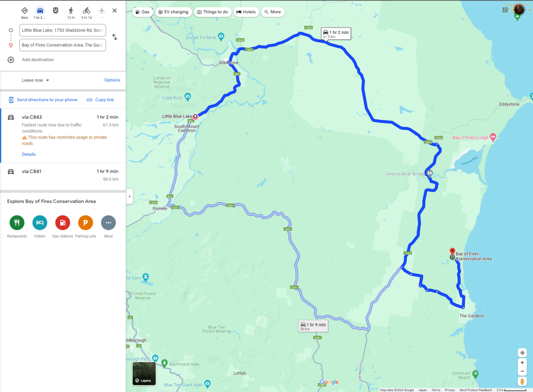Open the Restaurants explore category
Screen dimensions: 533x392
(17, 223)
